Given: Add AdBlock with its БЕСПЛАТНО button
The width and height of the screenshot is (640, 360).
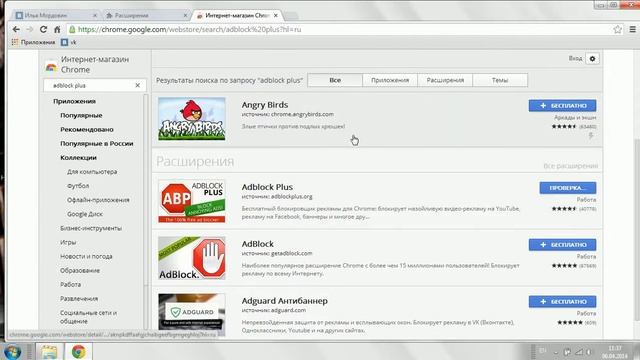Looking at the screenshot, I should point(562,244).
